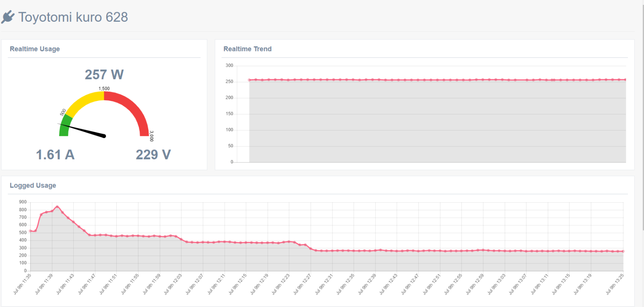Click the Logged Usage panel heading
Image resolution: width=644 pixels, height=307 pixels.
click(33, 185)
